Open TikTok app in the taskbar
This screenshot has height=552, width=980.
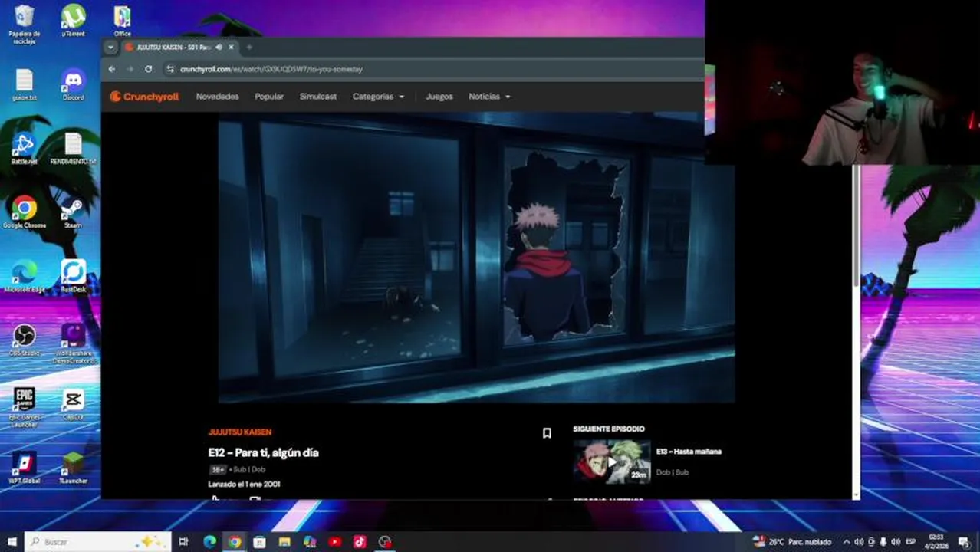[360, 542]
